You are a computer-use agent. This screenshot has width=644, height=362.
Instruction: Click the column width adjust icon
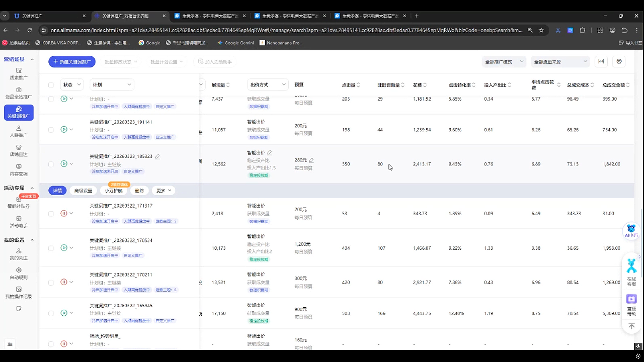601,62
